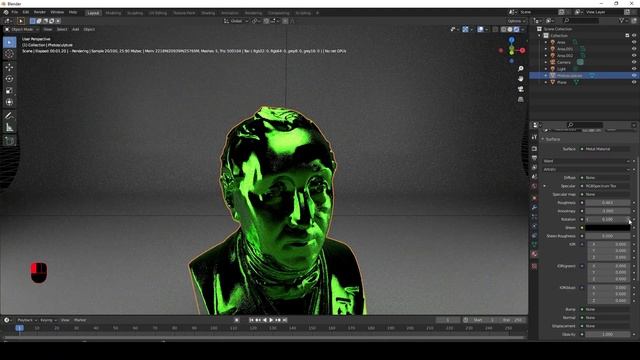Open the Output properties tab icon

pyautogui.click(x=534, y=158)
